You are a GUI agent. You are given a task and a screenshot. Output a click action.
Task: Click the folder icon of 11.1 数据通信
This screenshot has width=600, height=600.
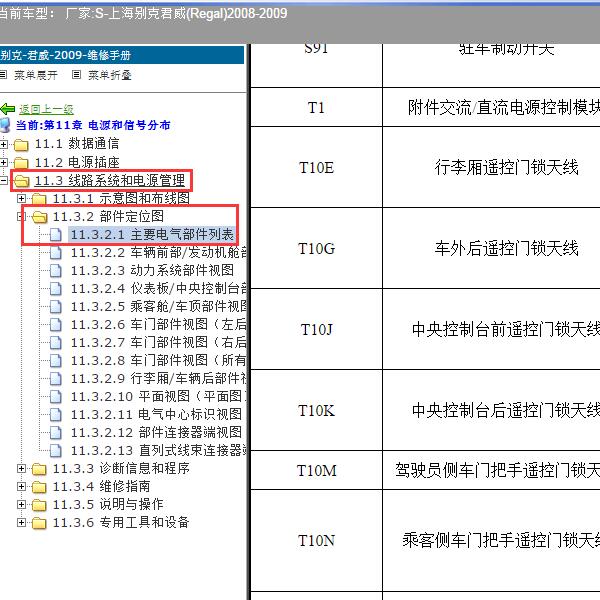(x=21, y=145)
